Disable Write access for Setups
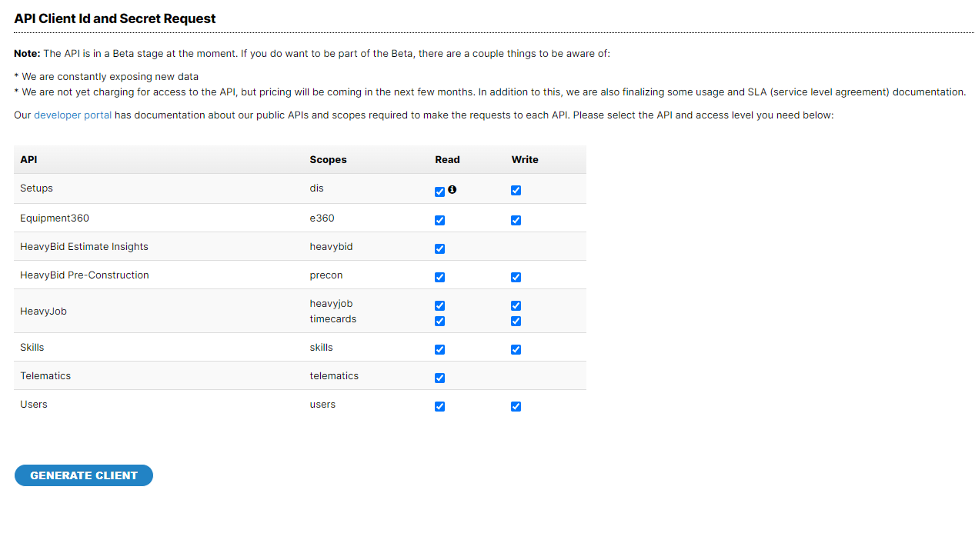The width and height of the screenshot is (975, 560). click(516, 190)
